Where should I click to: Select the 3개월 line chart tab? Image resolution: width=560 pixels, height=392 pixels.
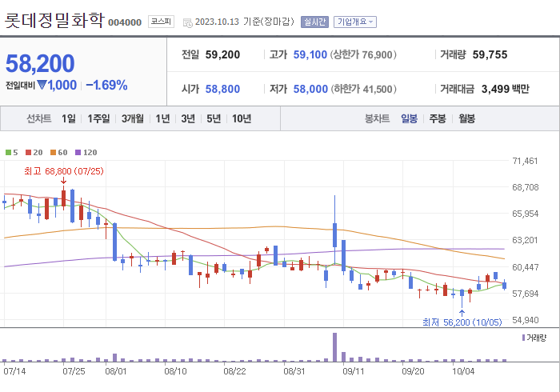[133, 118]
